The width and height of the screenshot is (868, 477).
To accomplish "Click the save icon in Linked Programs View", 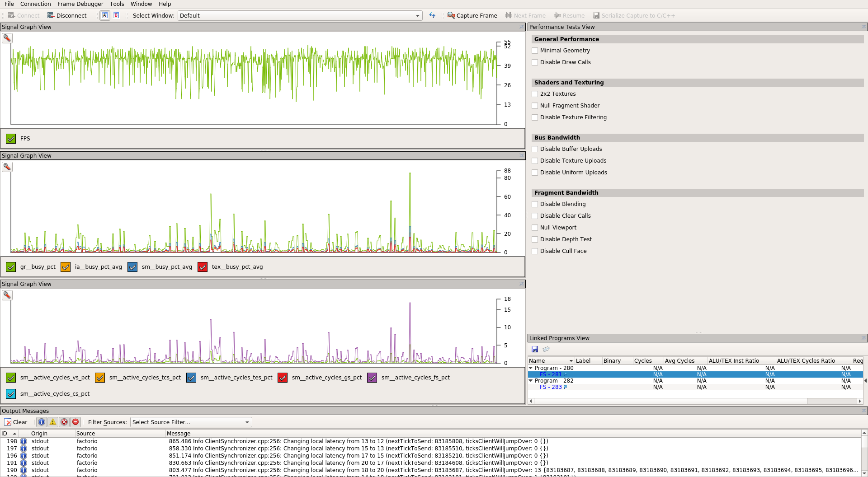I will [x=535, y=349].
